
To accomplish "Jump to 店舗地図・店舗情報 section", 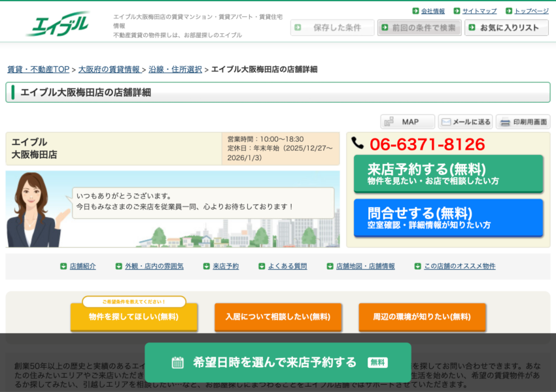I will (x=365, y=267).
